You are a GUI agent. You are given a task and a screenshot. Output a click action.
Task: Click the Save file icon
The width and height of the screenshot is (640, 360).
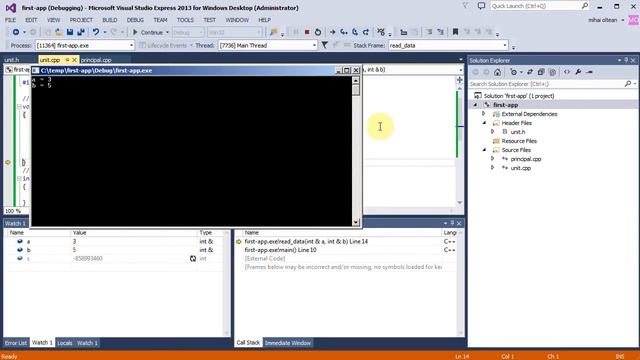[x=70, y=32]
